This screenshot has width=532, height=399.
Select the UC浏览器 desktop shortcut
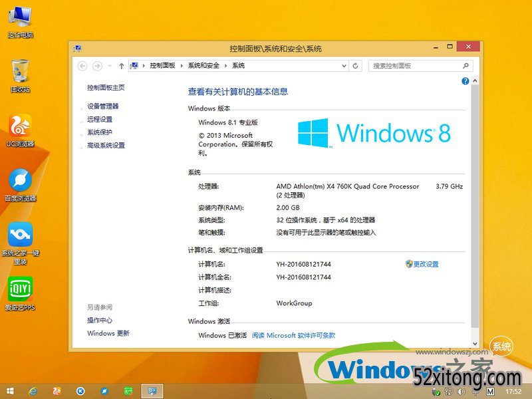pos(21,130)
